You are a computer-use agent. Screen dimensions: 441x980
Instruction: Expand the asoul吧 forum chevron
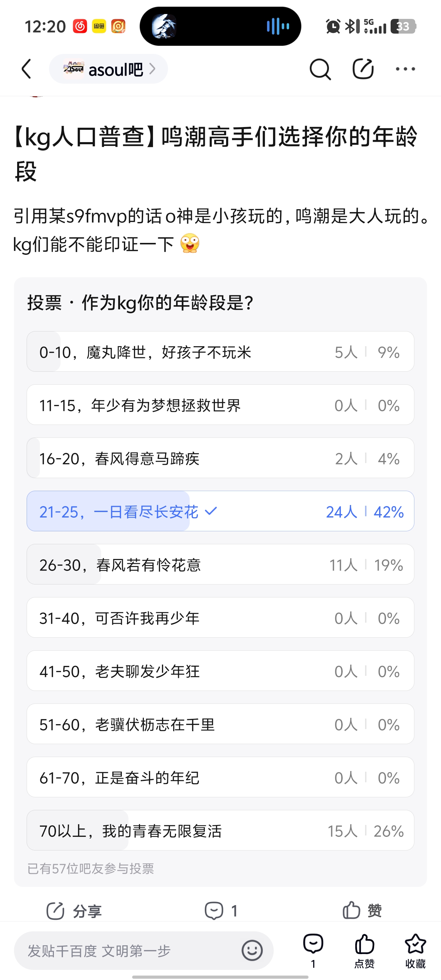153,69
